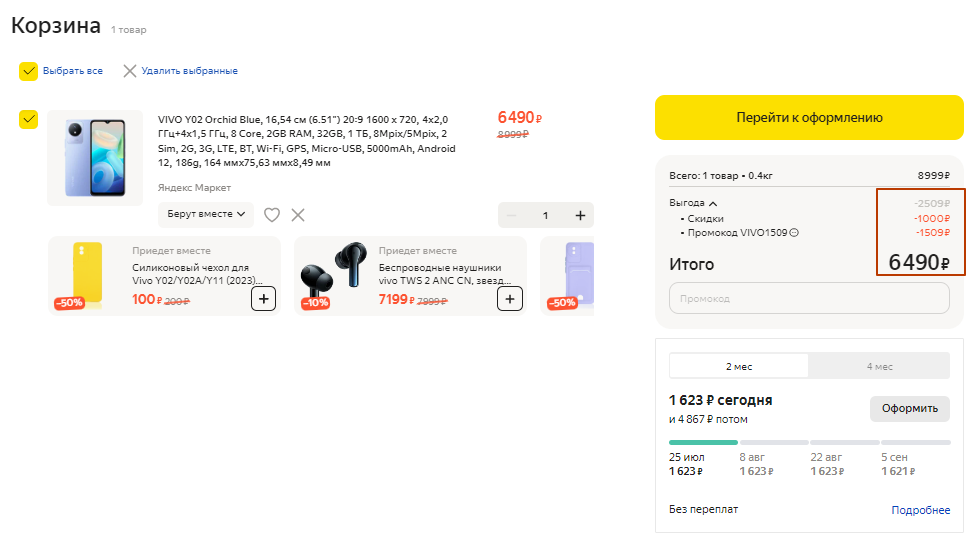Viewport: 980px width, 548px height.
Task: Toggle the 'Выбрать все' checkbox
Action: point(29,71)
